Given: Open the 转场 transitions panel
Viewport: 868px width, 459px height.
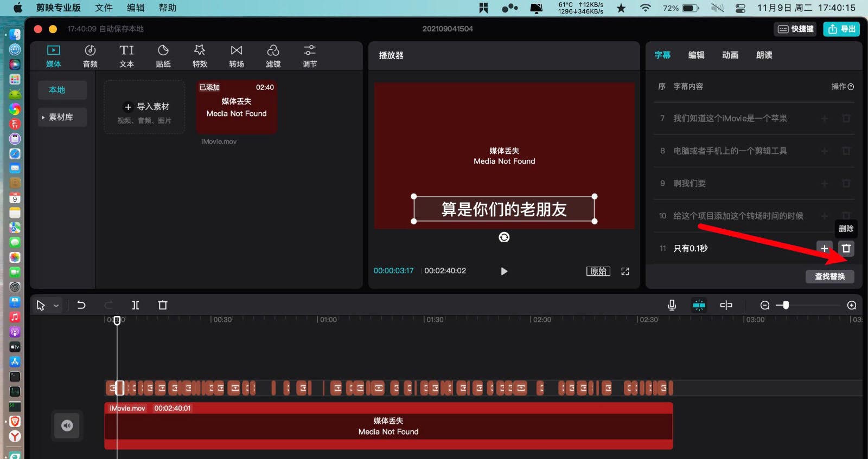Looking at the screenshot, I should (x=236, y=56).
